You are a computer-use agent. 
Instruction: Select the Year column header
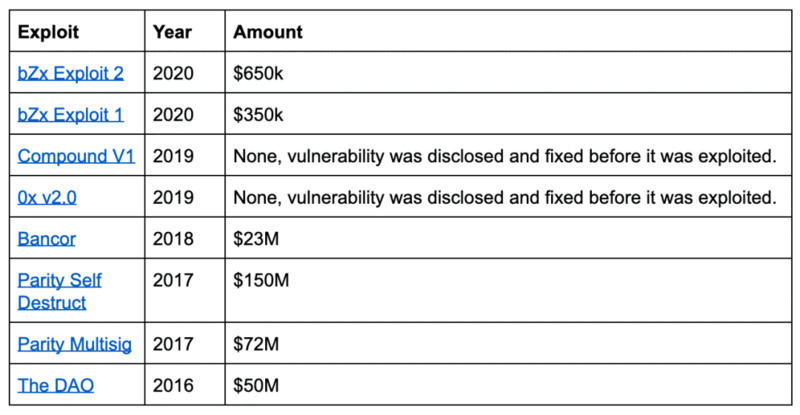(171, 32)
